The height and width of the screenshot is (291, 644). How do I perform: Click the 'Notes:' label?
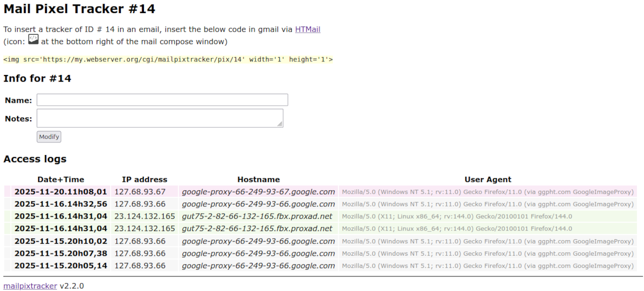[19, 119]
